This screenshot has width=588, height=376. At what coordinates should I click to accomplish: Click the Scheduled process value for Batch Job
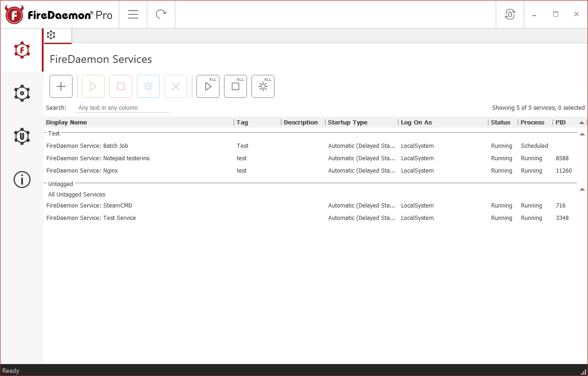click(534, 146)
